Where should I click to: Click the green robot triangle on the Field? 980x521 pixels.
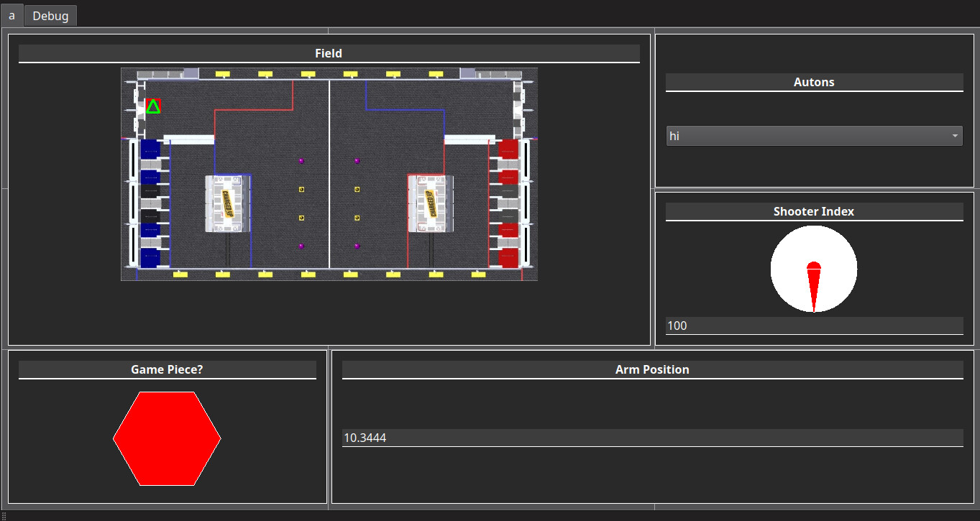pyautogui.click(x=152, y=107)
